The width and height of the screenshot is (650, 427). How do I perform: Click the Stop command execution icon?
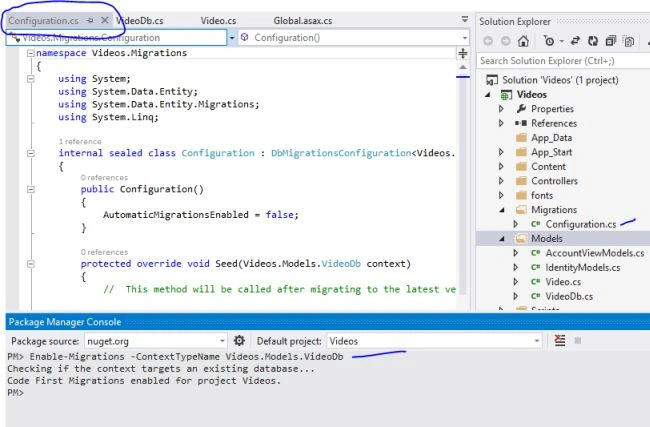pos(577,341)
